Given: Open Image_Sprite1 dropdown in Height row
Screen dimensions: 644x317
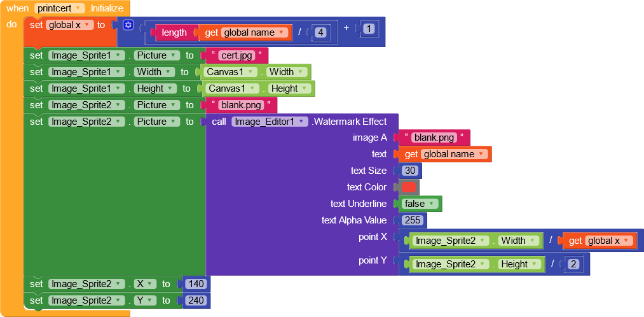Looking at the screenshot, I should point(86,88).
